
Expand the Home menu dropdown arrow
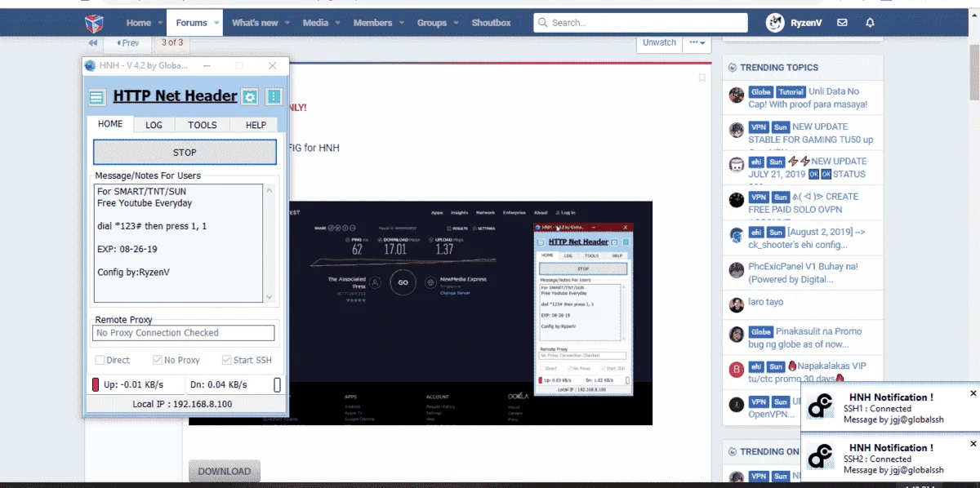[159, 24]
